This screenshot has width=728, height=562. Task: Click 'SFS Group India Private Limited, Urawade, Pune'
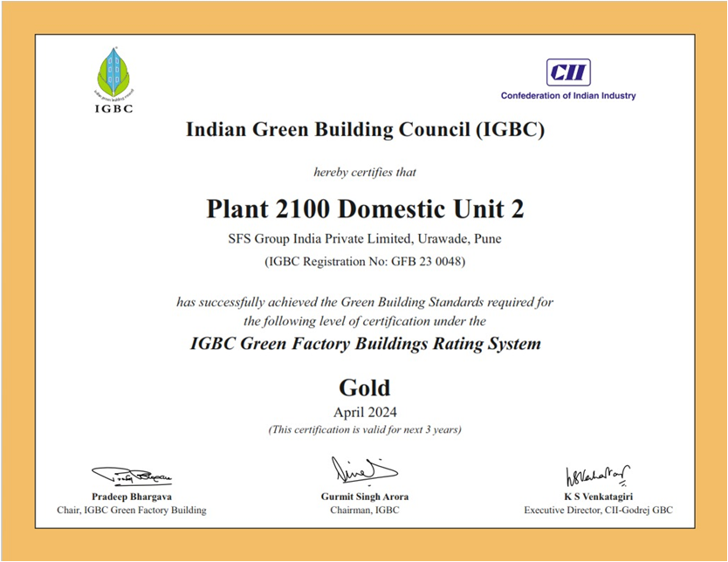(365, 238)
